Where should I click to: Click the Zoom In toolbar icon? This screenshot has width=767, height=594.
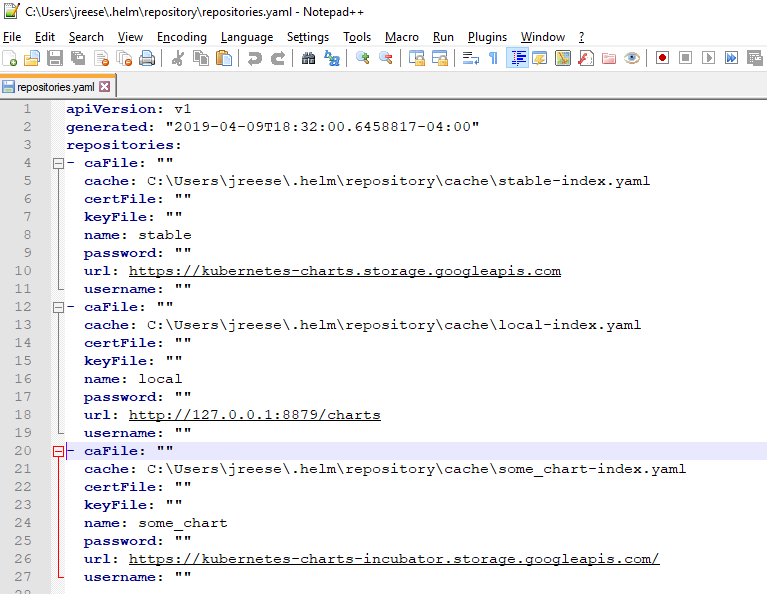(x=362, y=58)
